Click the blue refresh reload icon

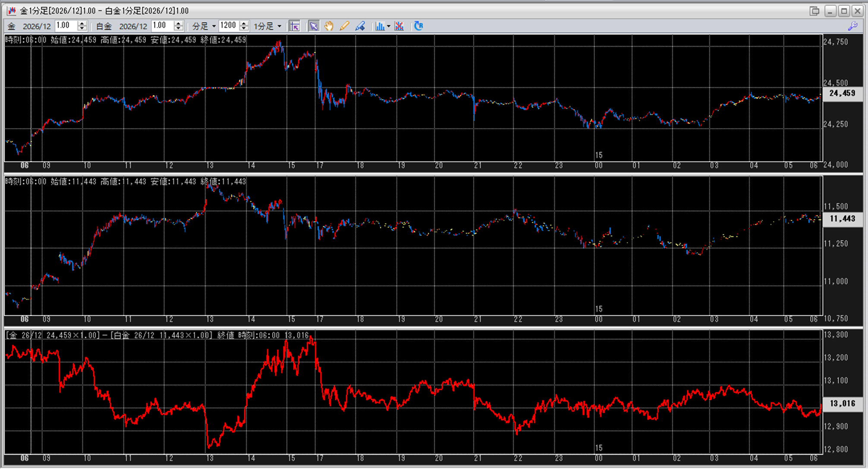[x=418, y=26]
